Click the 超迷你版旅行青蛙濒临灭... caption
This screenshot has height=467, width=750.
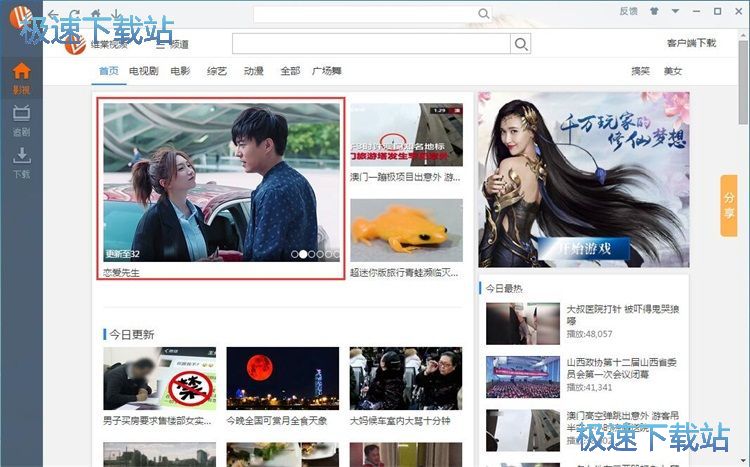pyautogui.click(x=404, y=273)
